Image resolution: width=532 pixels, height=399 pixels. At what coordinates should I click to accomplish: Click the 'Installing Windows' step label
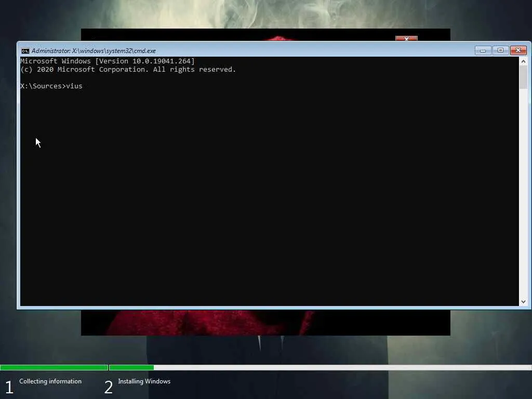144,381
